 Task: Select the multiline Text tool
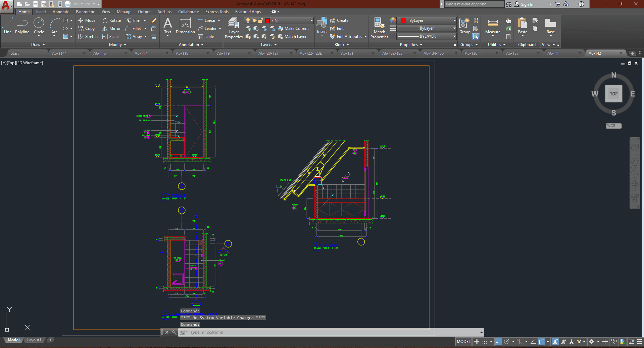tap(167, 26)
